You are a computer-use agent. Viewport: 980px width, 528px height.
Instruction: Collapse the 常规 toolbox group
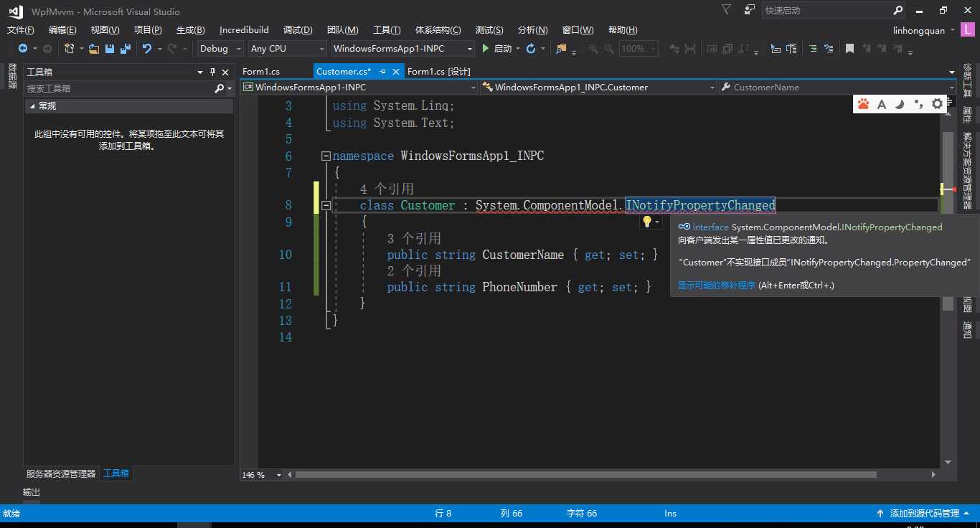[x=32, y=105]
